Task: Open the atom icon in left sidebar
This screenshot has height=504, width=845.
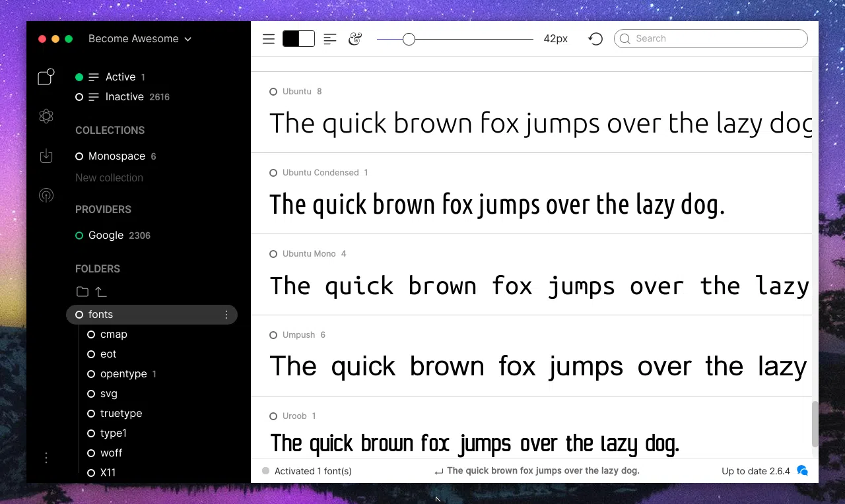Action: pos(46,117)
